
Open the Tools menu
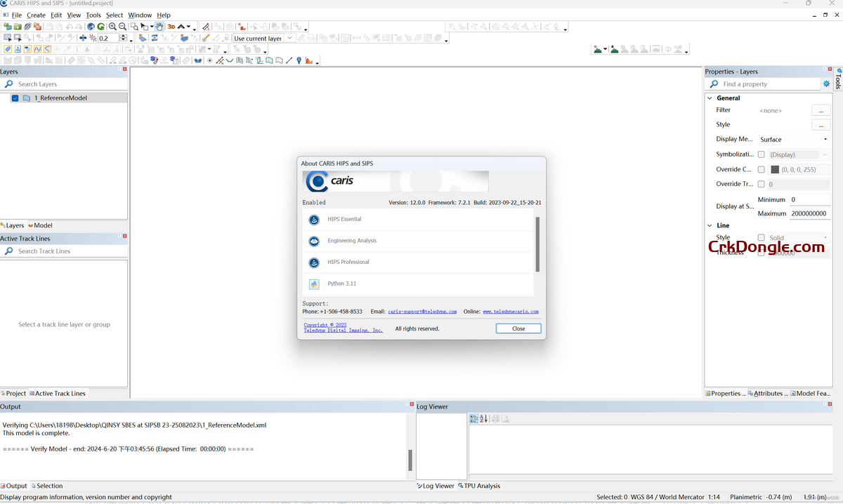click(93, 15)
